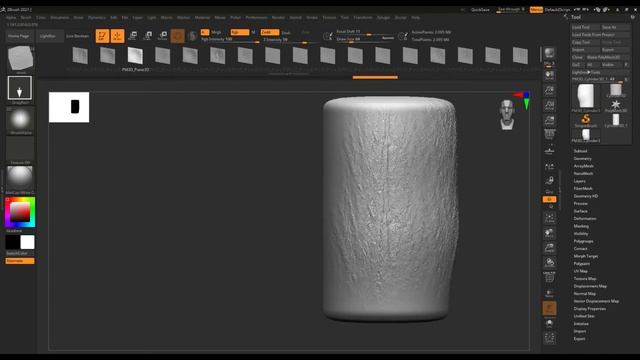
Task: Open the current brush thumbnail selector
Action: click(20, 58)
